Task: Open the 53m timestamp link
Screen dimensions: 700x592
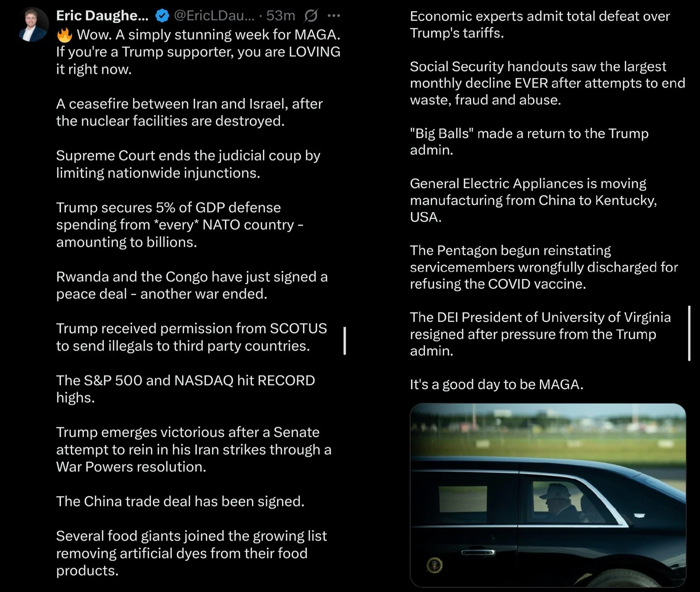Action: click(x=280, y=16)
